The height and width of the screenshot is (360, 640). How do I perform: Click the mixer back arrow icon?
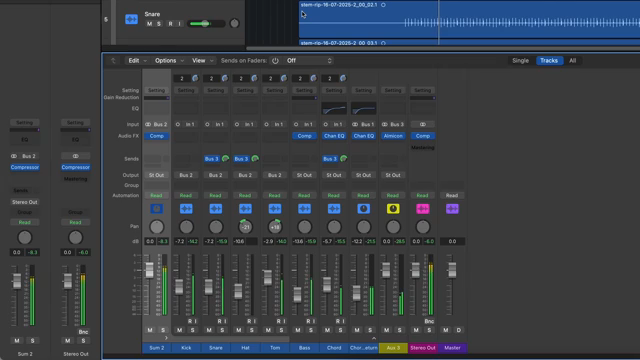point(113,60)
